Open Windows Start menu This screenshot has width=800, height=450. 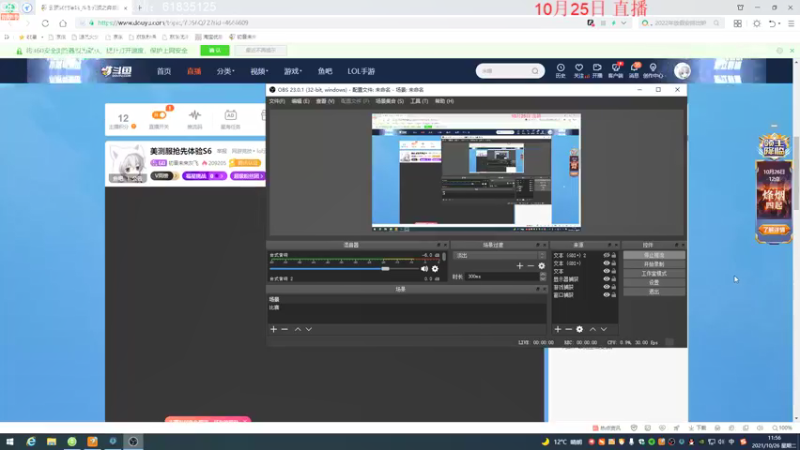click(10, 441)
